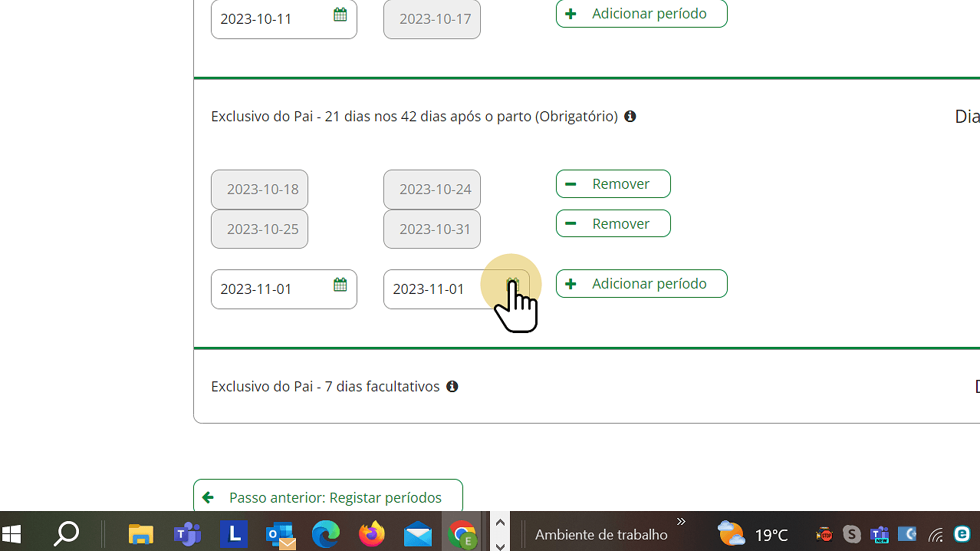This screenshot has height=551, width=980.
Task: Click the 2023-10-11 date input field
Action: pyautogui.click(x=268, y=19)
